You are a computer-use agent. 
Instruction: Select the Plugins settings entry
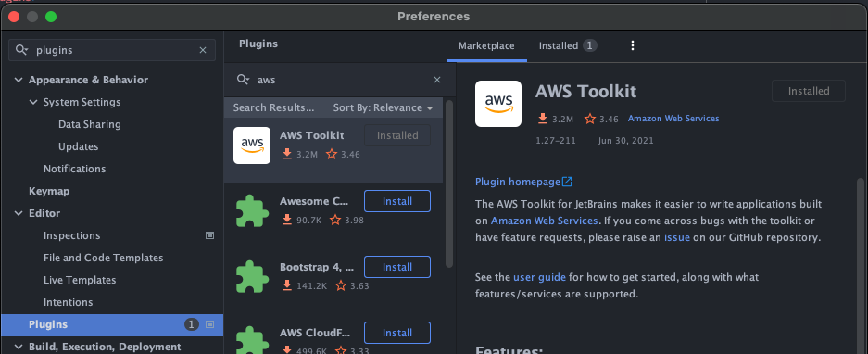pos(112,324)
